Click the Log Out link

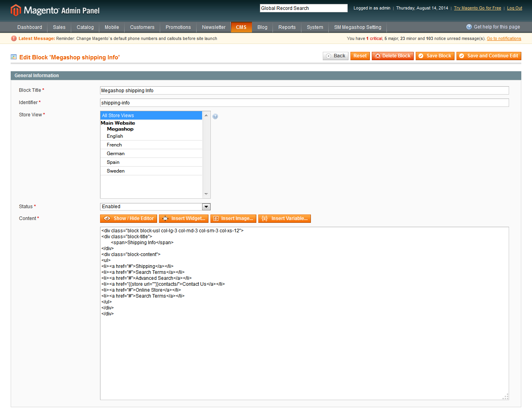point(515,8)
